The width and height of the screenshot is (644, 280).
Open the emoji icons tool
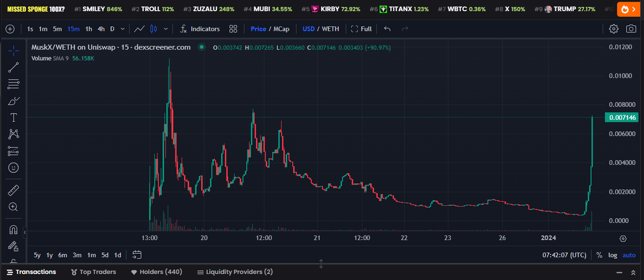(x=14, y=167)
